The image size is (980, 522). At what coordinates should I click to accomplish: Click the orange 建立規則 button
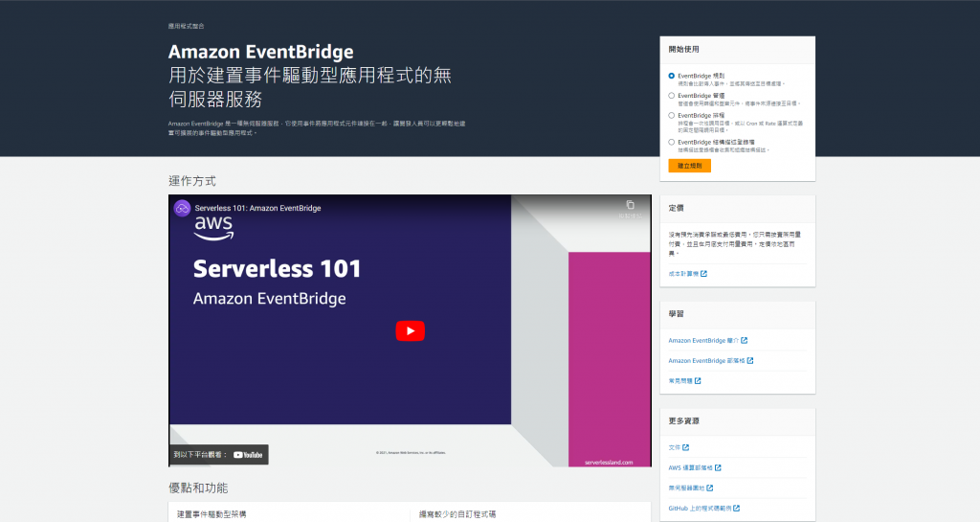coord(689,166)
